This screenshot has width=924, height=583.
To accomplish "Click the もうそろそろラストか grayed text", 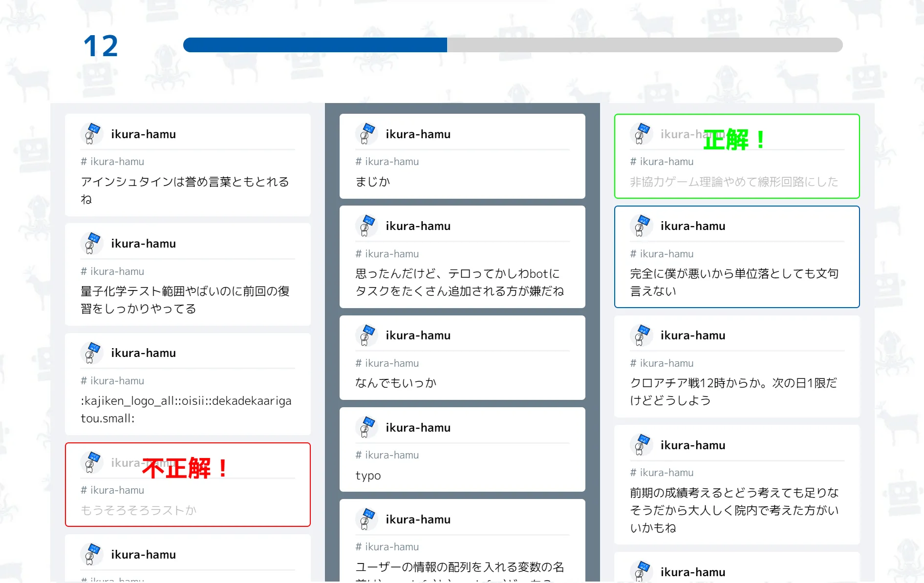I will click(x=138, y=510).
